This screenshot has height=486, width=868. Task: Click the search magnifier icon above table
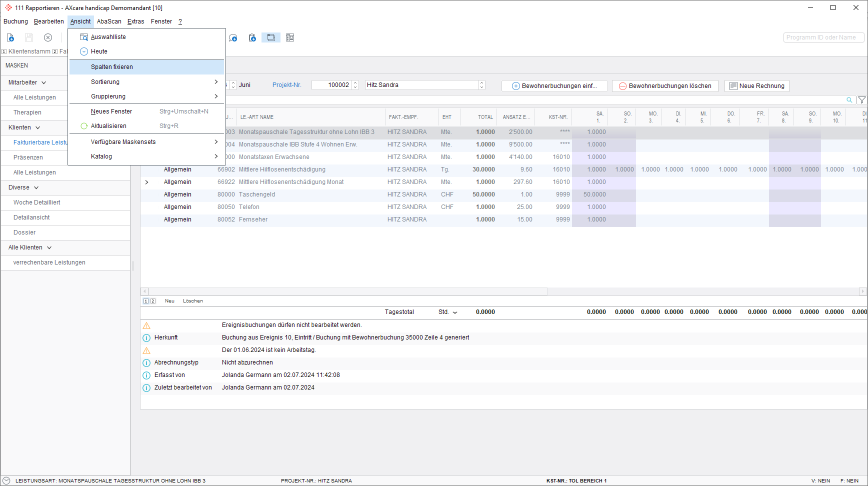tap(849, 100)
